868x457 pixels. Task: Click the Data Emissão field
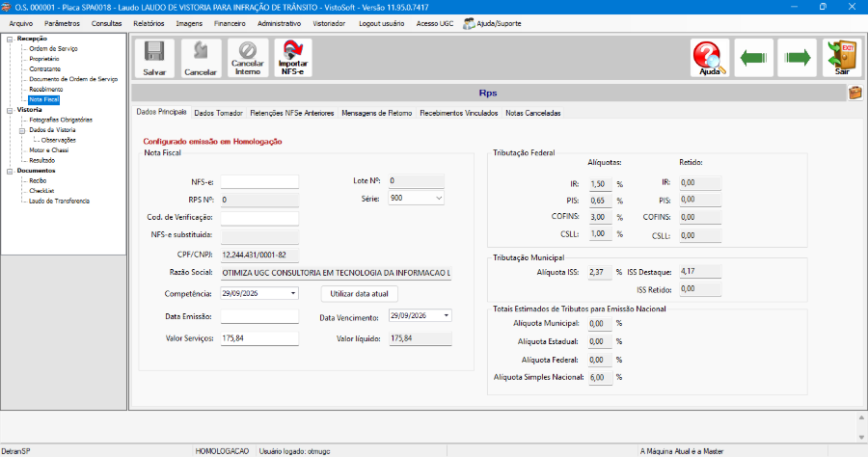[x=259, y=316]
